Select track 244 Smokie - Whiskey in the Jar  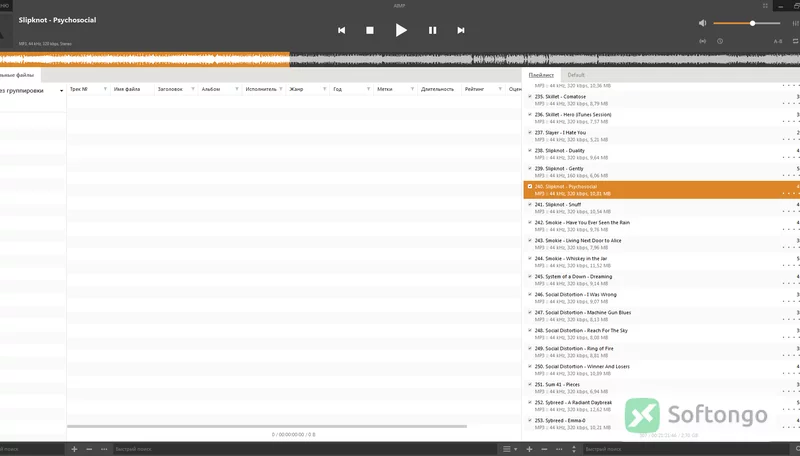click(x=661, y=262)
